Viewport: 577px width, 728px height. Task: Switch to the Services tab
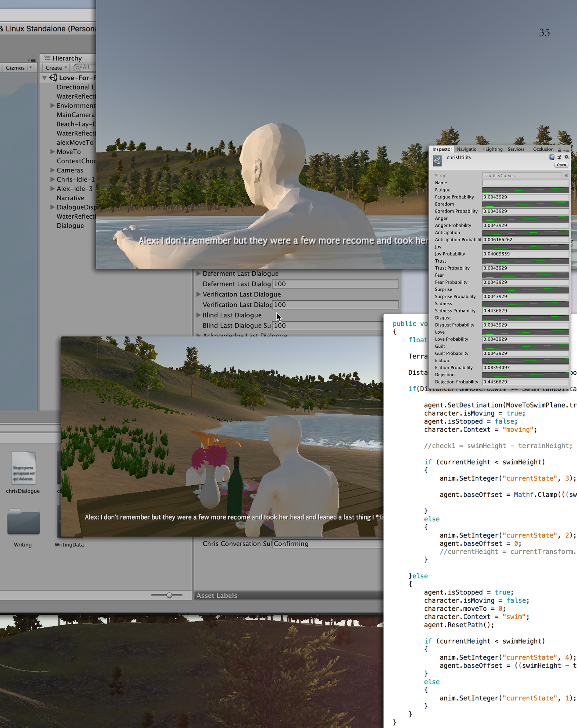coord(516,149)
